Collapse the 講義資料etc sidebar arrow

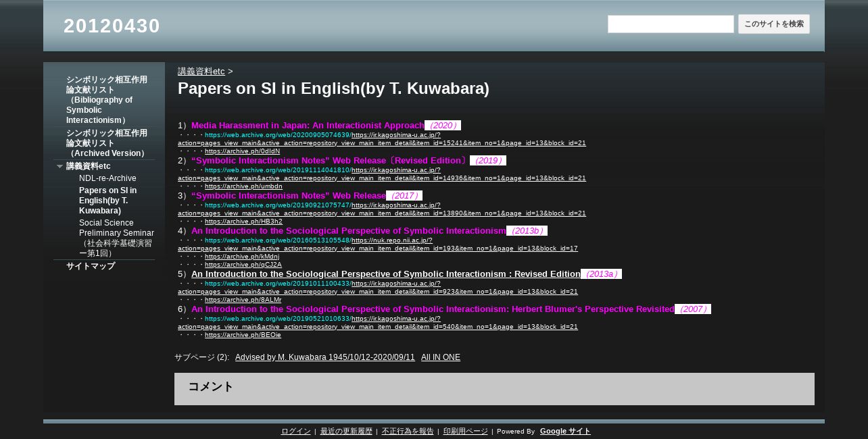click(x=59, y=166)
